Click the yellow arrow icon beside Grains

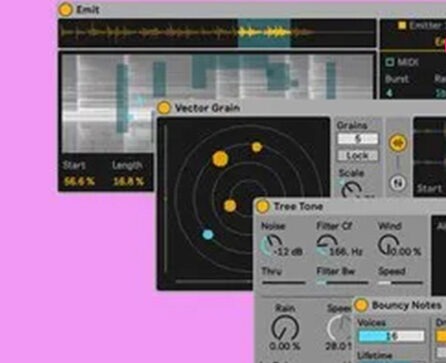click(398, 143)
